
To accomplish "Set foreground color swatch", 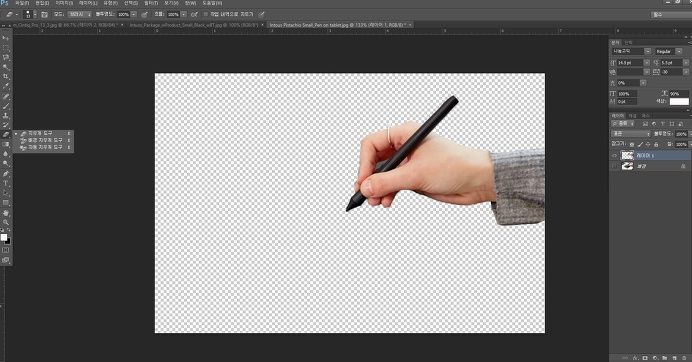I will [4, 238].
